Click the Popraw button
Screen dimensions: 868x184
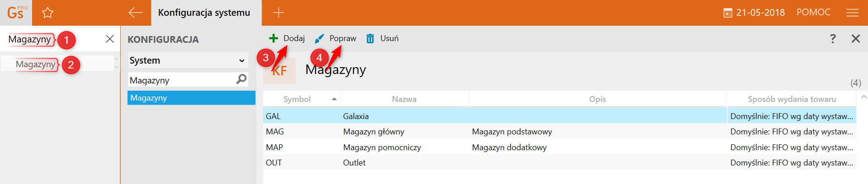335,38
